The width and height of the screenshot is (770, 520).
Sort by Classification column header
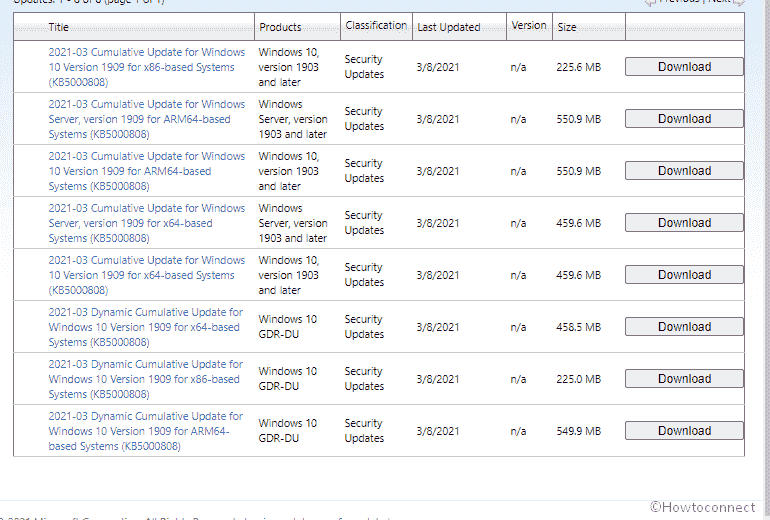click(x=376, y=25)
